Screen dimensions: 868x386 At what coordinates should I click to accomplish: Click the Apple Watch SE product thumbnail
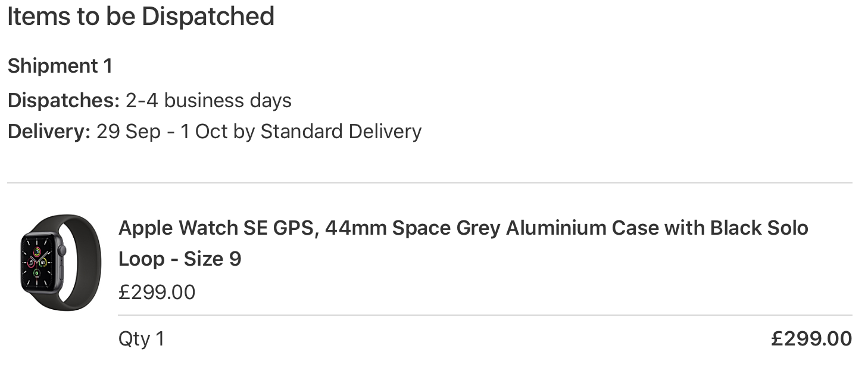coord(61,262)
